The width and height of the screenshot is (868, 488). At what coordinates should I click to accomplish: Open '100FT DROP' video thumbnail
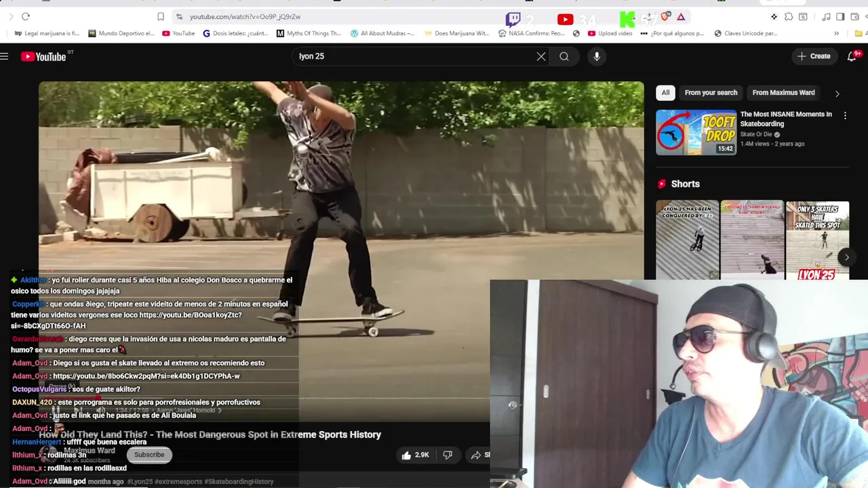(x=696, y=132)
